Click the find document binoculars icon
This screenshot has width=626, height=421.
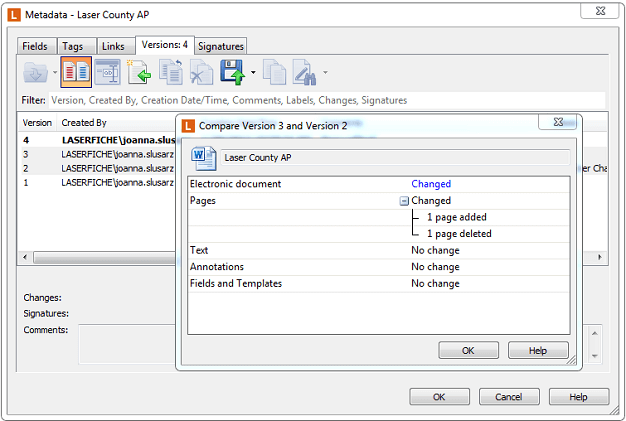[x=305, y=72]
